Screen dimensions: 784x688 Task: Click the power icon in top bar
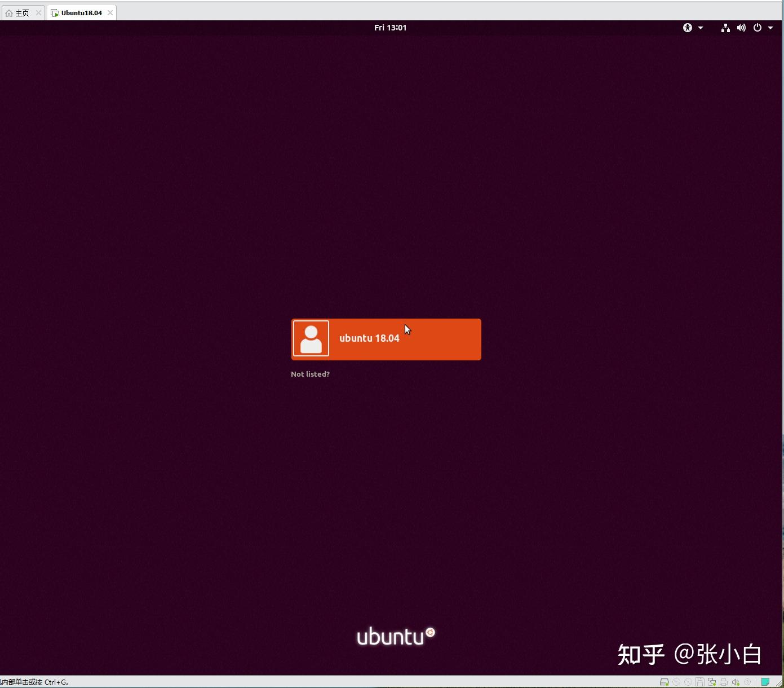pyautogui.click(x=758, y=28)
